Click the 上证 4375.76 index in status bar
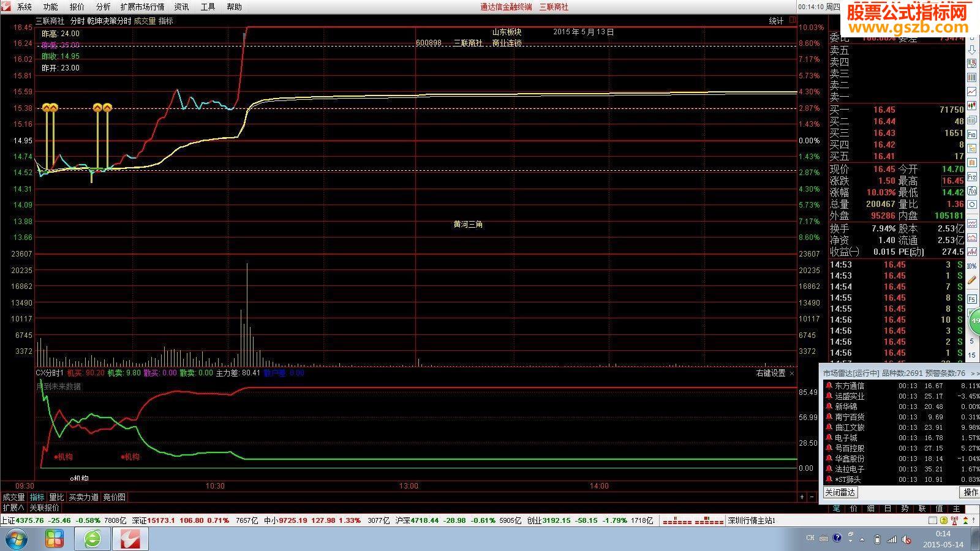The width and height of the screenshot is (980, 551). coord(22,520)
